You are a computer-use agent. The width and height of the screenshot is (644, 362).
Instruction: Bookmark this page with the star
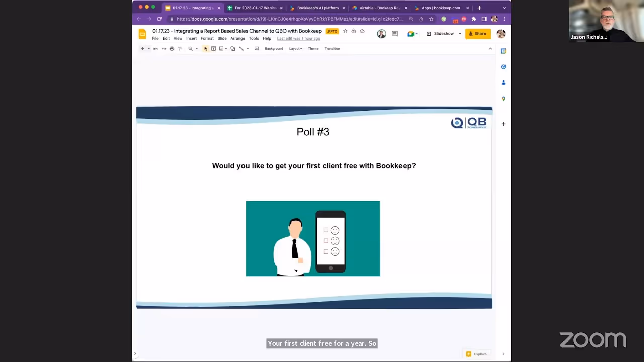click(x=431, y=19)
